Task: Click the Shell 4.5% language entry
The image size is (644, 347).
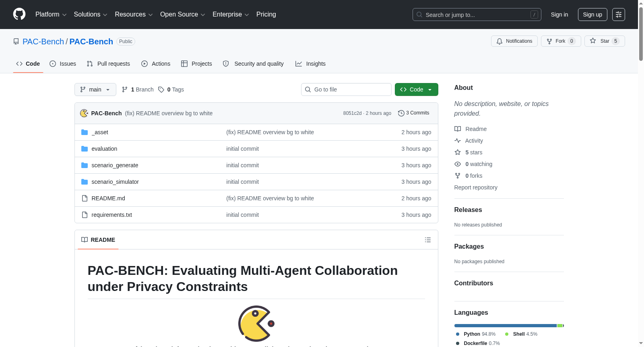Action: pos(521,334)
